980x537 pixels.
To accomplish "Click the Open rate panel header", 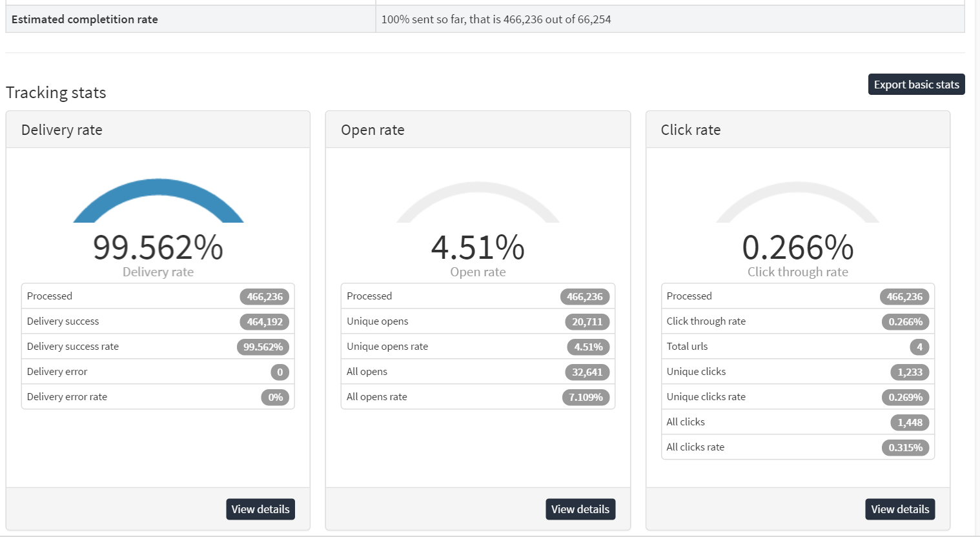I will click(478, 130).
